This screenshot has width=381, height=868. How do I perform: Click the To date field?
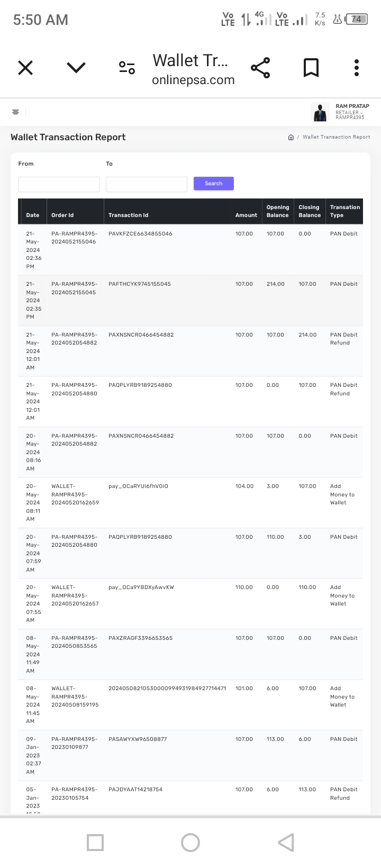[147, 184]
